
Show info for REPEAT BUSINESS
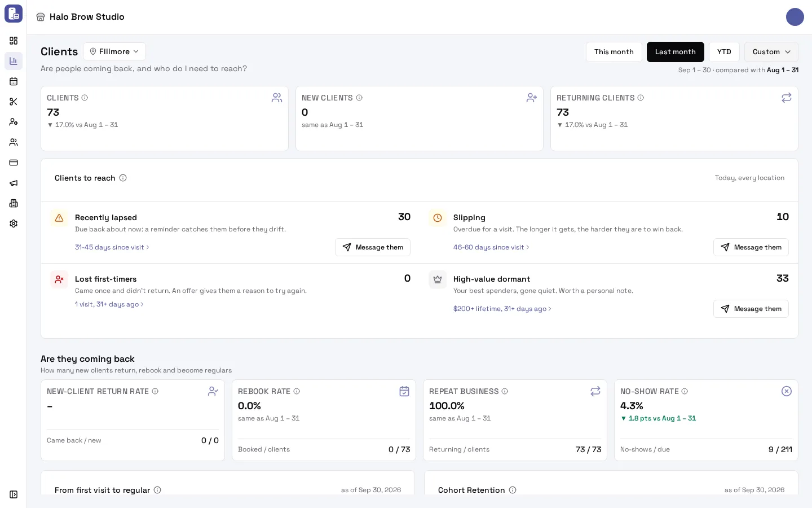[x=505, y=391]
